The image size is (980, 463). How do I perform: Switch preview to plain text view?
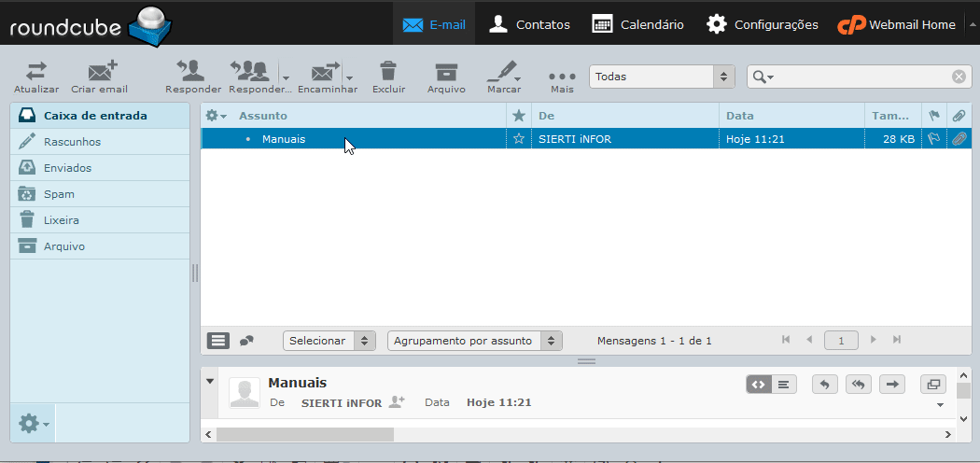tap(784, 385)
